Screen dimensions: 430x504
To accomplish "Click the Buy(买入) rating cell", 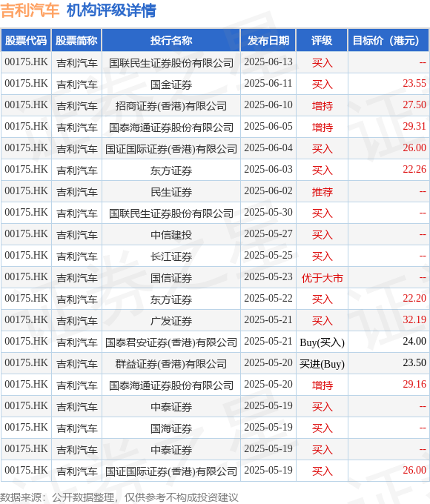I will pos(322,342).
